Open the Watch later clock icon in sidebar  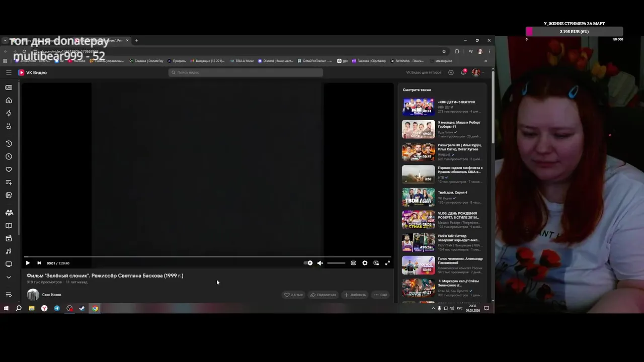[9, 156]
